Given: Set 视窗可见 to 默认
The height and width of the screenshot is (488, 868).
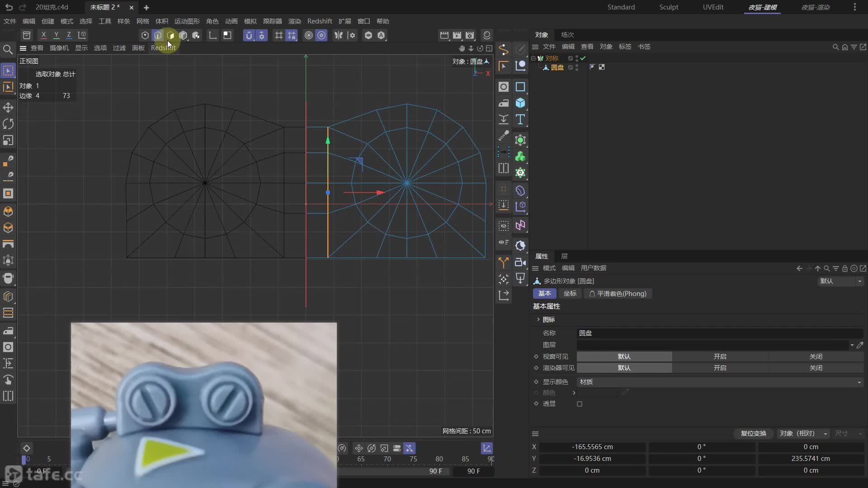Looking at the screenshot, I should [x=624, y=357].
